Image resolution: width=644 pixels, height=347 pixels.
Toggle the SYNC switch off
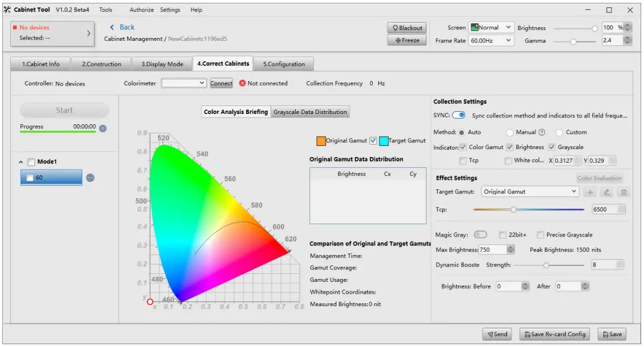458,116
